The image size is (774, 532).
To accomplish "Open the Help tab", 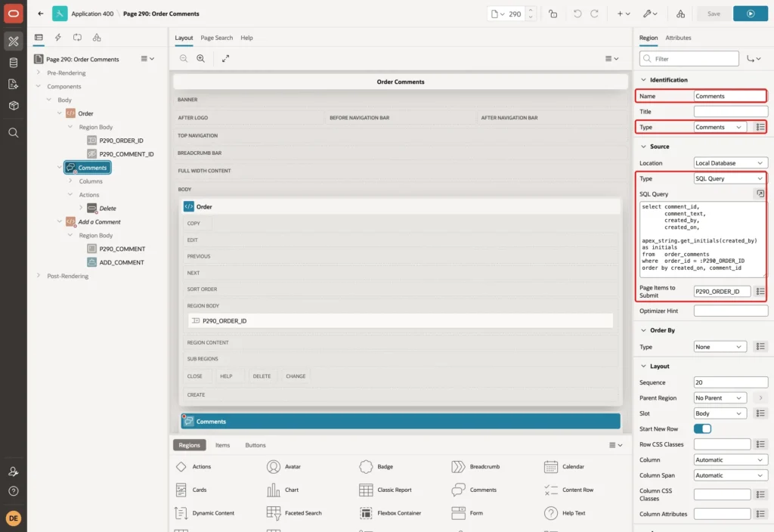I will pyautogui.click(x=246, y=38).
